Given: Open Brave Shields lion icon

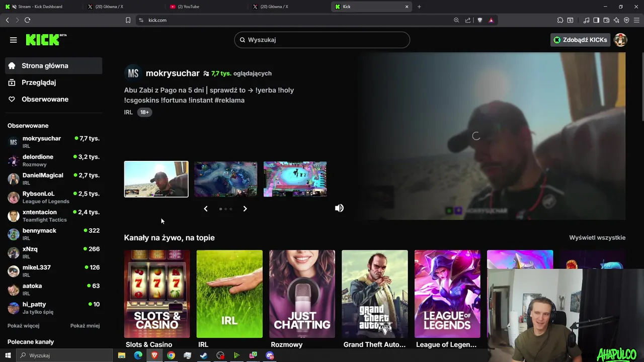Looking at the screenshot, I should coord(479,20).
